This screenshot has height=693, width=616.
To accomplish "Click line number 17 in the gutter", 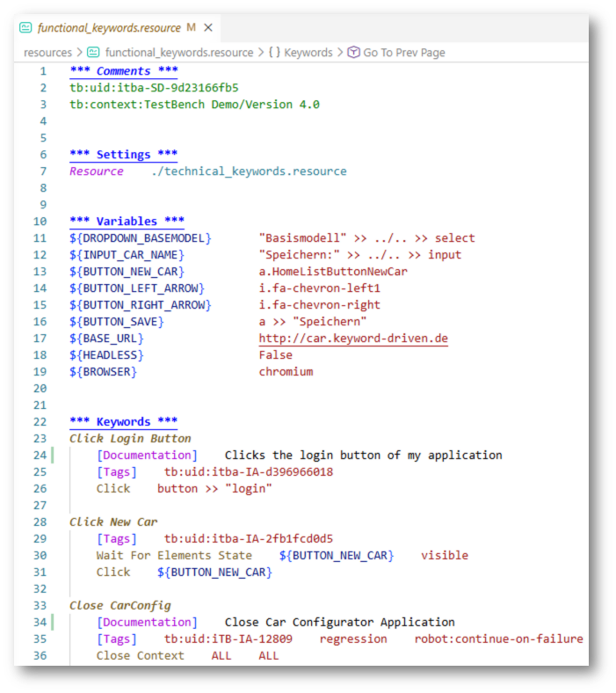I will (40, 339).
